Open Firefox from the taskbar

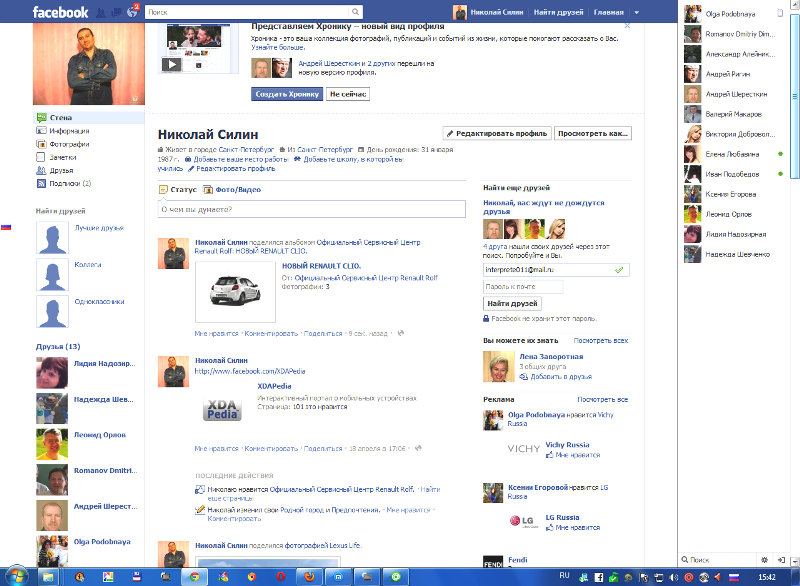310,577
